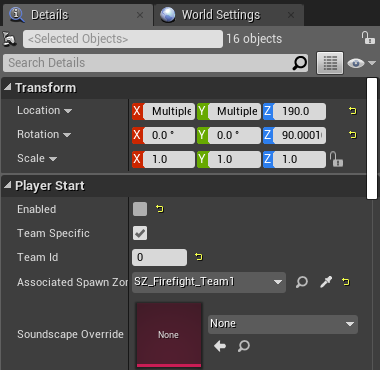The width and height of the screenshot is (380, 370).
Task: Click the Location Z field showing 190.0
Action: [x=300, y=111]
